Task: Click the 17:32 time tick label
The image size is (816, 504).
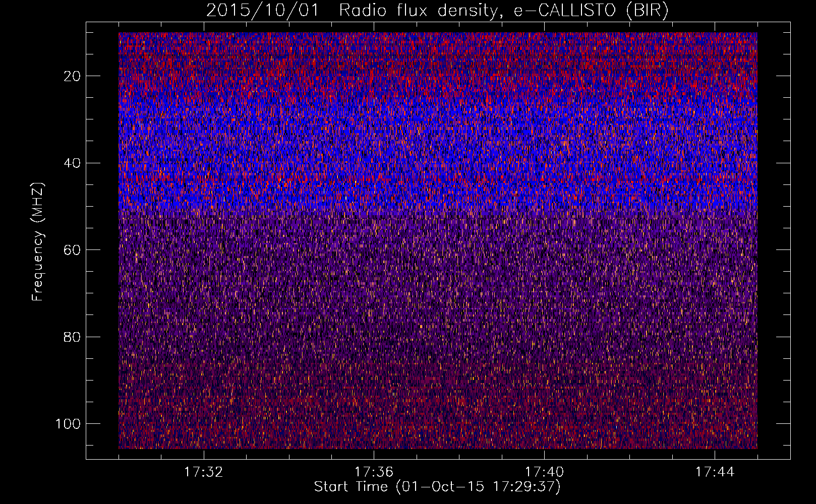Action: 203,472
